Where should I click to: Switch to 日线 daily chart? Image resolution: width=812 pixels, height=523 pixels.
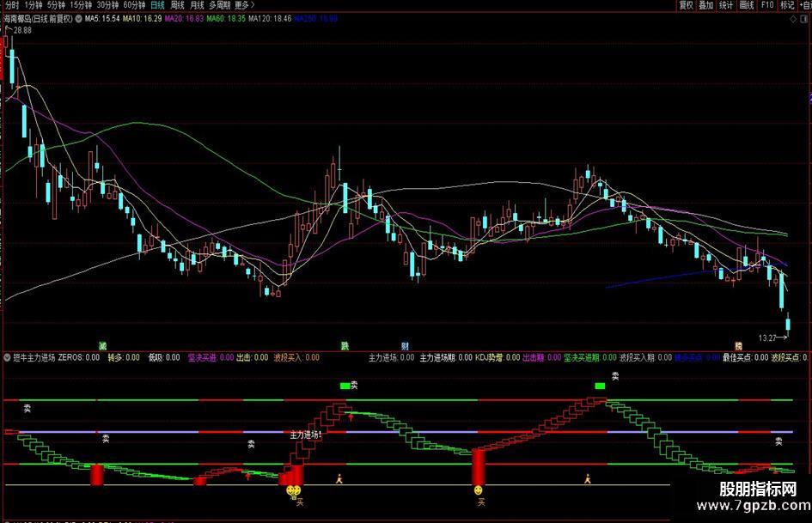pos(157,5)
